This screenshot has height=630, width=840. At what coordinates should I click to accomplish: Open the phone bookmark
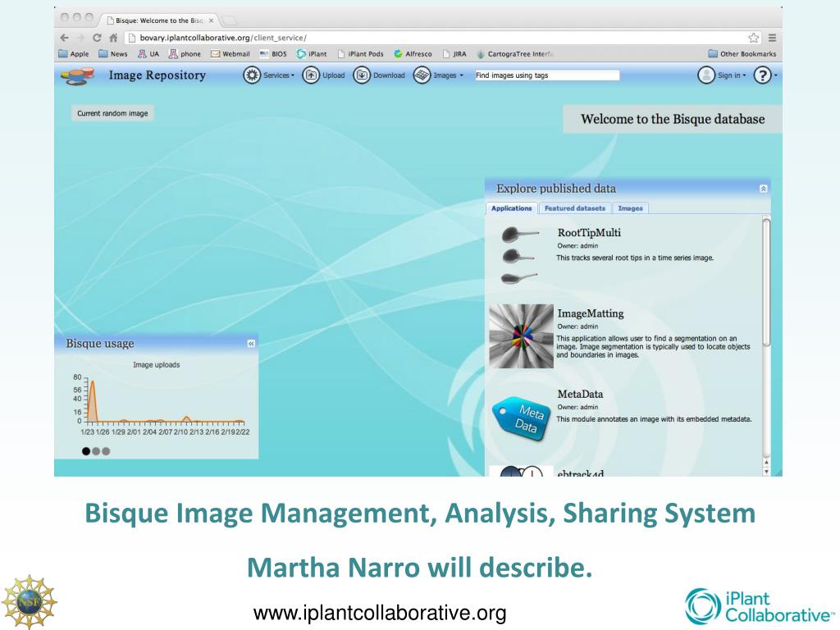tap(185, 53)
